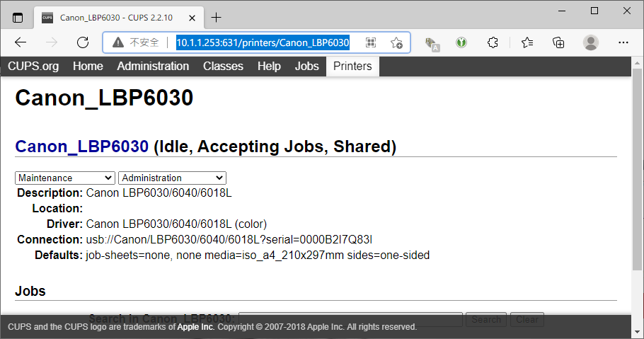The height and width of the screenshot is (339, 644).
Task: Follow the Canon_LBP6030 printer link
Action: (x=82, y=146)
